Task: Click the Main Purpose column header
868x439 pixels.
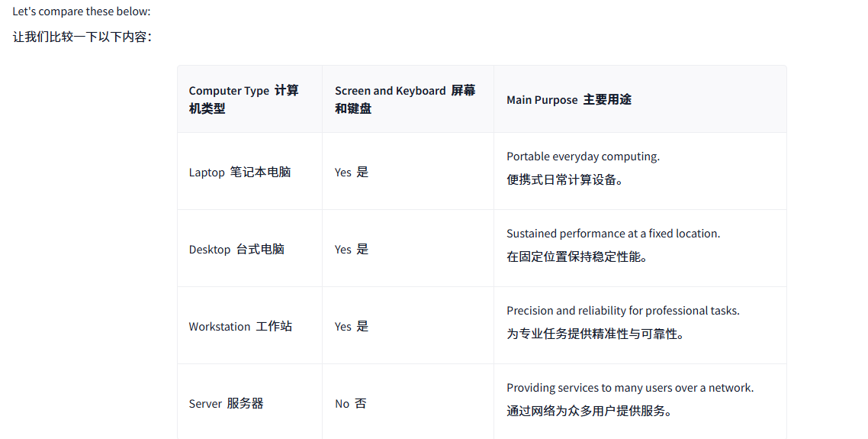Action: [640, 99]
